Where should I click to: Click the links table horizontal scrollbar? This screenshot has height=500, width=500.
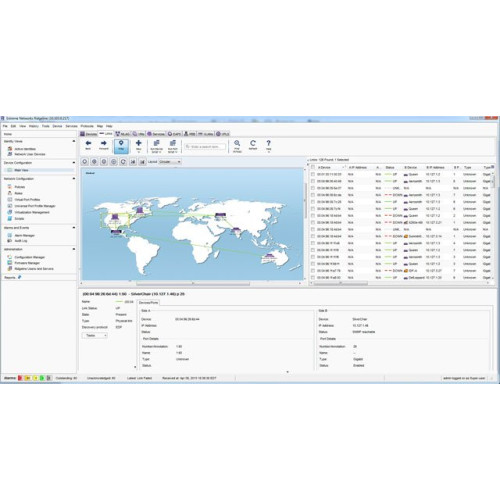tap(340, 283)
